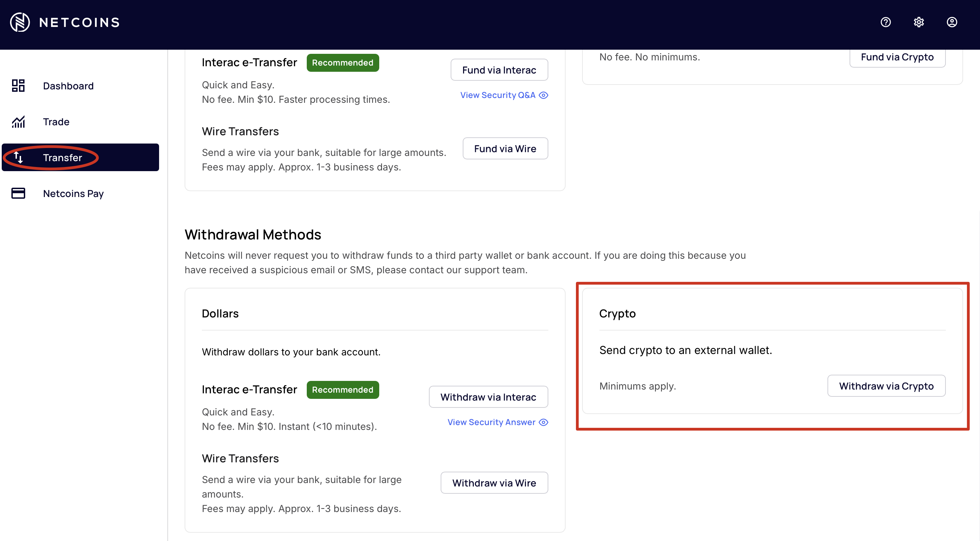This screenshot has width=980, height=541.
Task: Open the settings gear icon
Action: point(919,22)
